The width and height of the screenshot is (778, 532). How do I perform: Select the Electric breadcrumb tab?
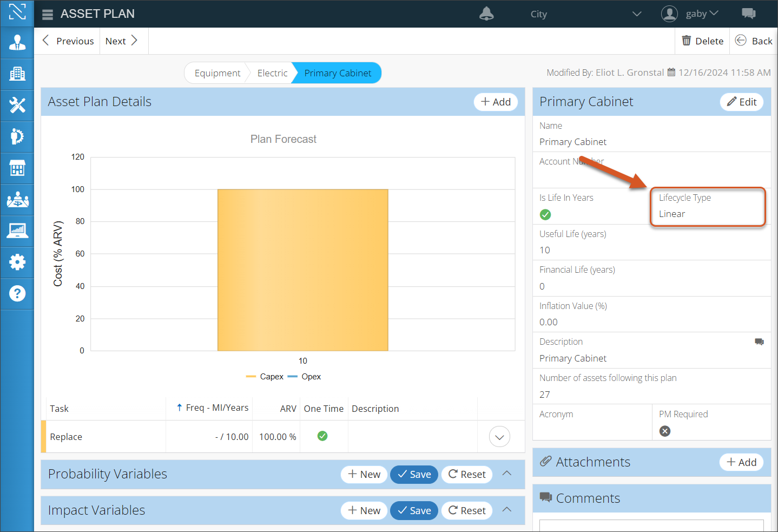[x=272, y=73]
